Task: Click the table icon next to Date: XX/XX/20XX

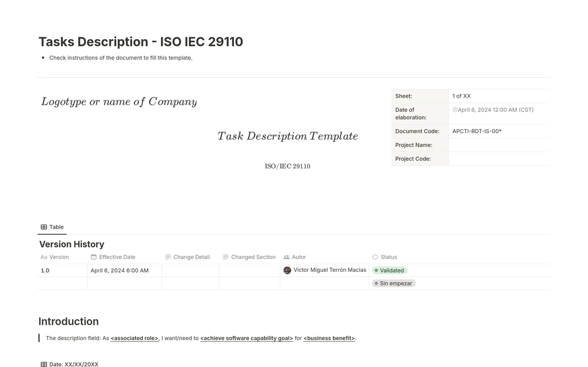Action: (44, 365)
